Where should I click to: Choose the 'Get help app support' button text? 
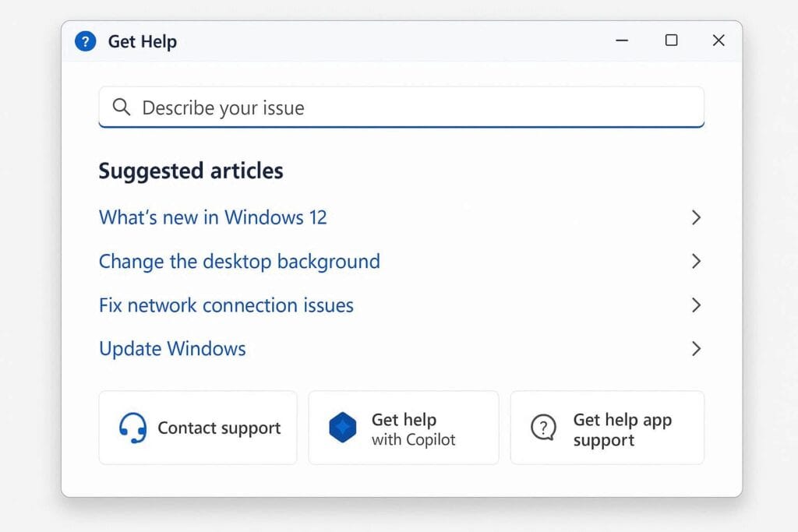coord(622,429)
